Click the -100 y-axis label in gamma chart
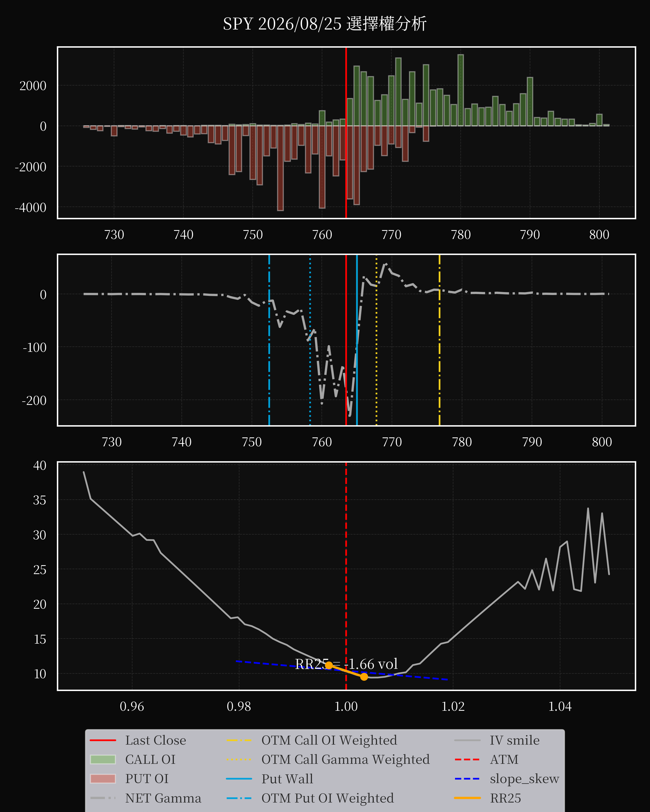This screenshot has height=812, width=650. pos(34,347)
